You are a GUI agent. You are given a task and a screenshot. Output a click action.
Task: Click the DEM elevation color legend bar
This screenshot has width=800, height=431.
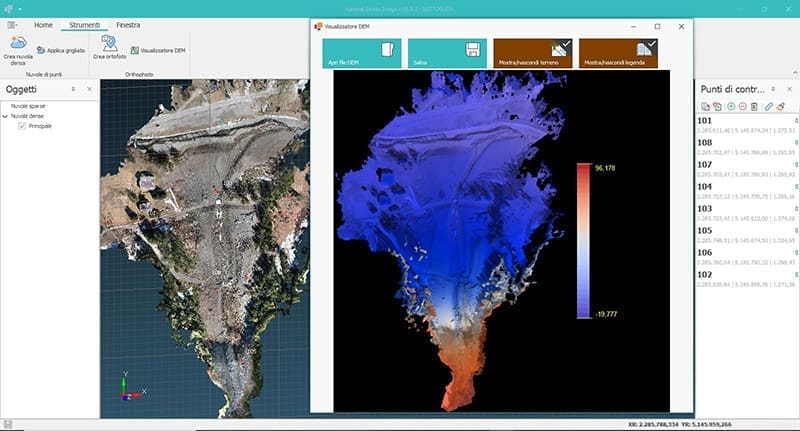(584, 239)
